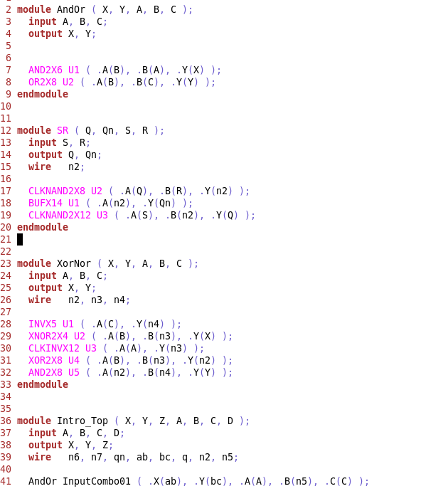
Task: Select BUFX14 cell on line 18
Action: click(46, 203)
